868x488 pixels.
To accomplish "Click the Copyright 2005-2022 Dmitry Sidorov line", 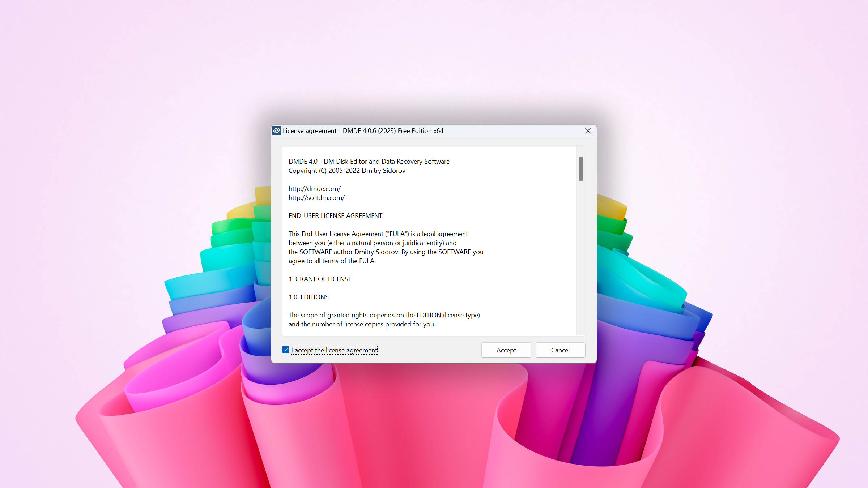I will pyautogui.click(x=347, y=171).
